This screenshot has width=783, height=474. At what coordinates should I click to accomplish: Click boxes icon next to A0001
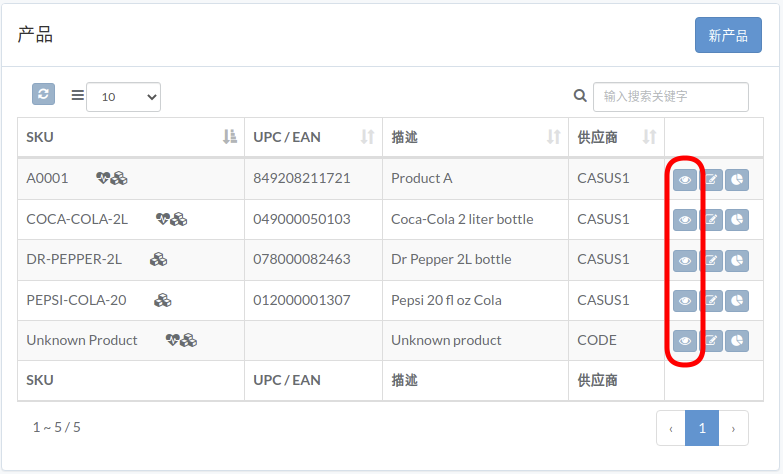(119, 178)
